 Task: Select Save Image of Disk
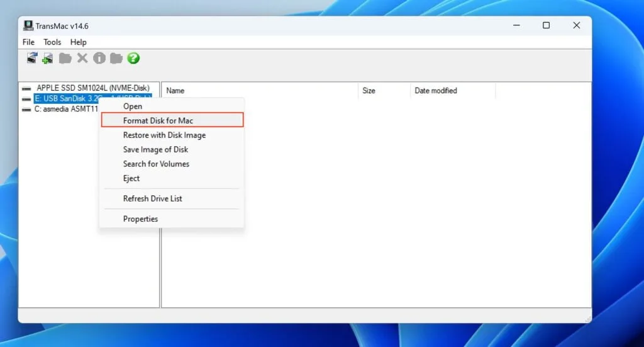tap(172, 149)
